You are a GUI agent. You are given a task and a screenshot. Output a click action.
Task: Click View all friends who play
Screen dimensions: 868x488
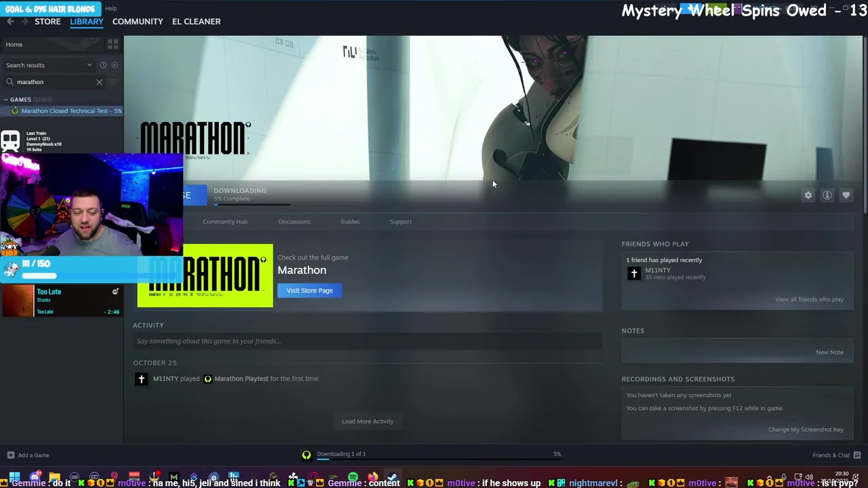[x=809, y=300]
